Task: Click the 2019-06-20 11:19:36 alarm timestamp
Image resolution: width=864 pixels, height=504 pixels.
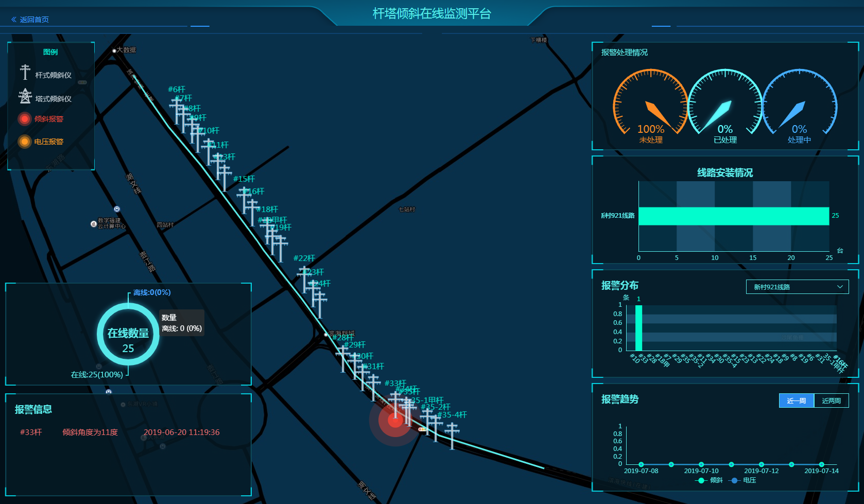Action: [182, 432]
